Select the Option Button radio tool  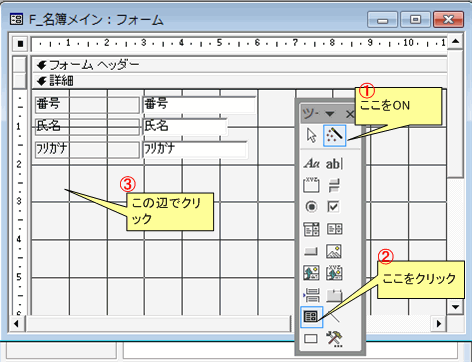coord(311,207)
